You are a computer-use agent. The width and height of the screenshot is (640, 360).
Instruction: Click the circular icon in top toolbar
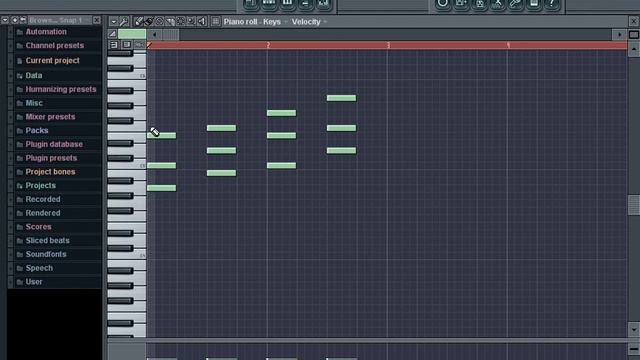(442, 4)
